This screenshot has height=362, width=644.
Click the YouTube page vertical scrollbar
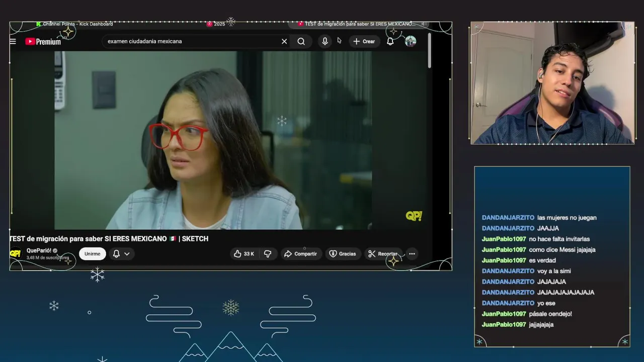(x=429, y=50)
